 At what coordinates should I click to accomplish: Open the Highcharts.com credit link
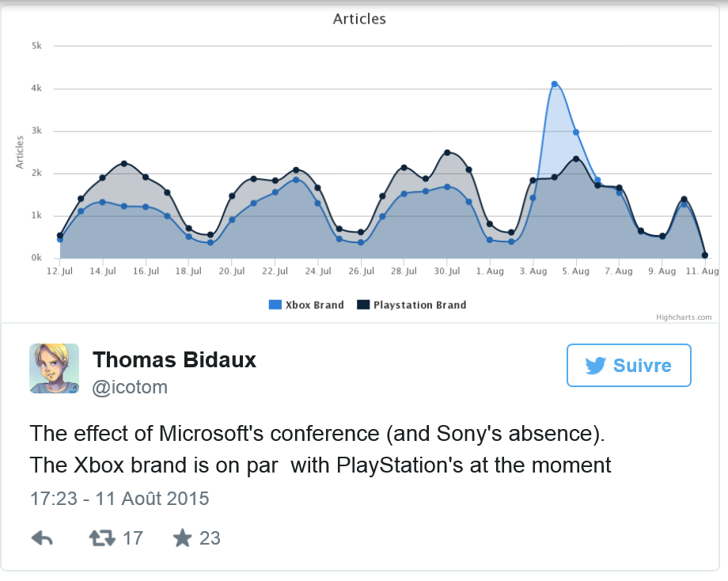pos(684,317)
